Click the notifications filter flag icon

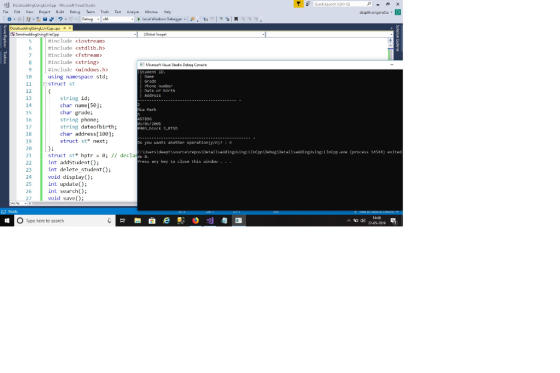[298, 4]
